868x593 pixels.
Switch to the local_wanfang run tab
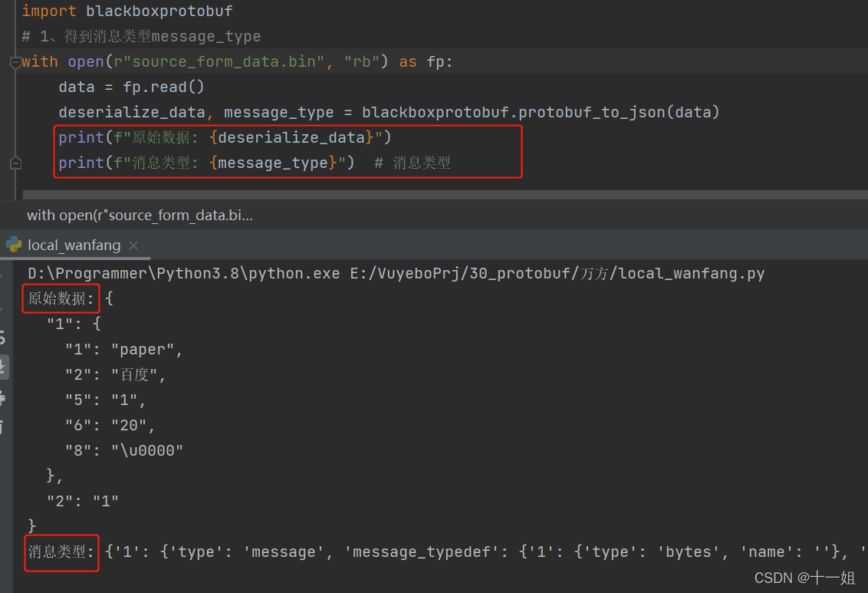[74, 245]
